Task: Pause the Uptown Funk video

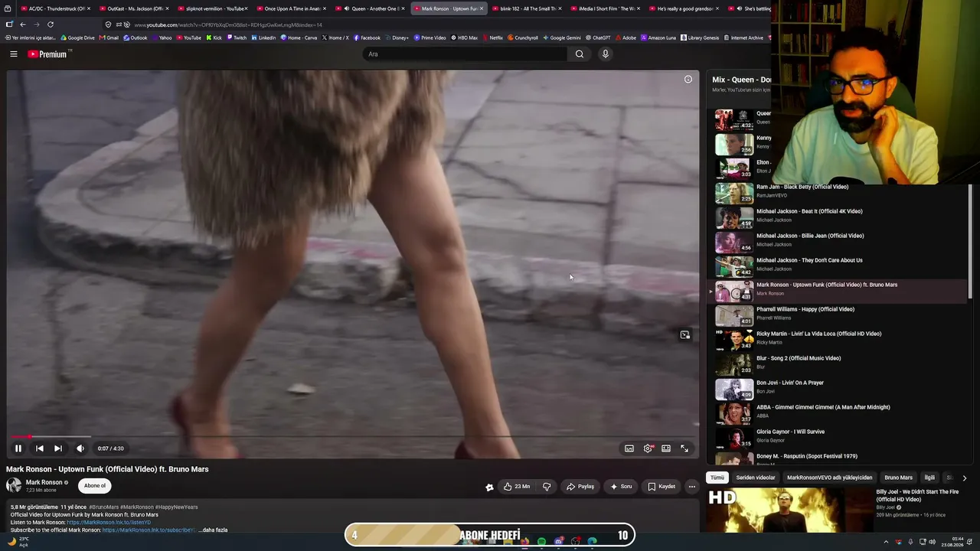Action: pos(18,448)
